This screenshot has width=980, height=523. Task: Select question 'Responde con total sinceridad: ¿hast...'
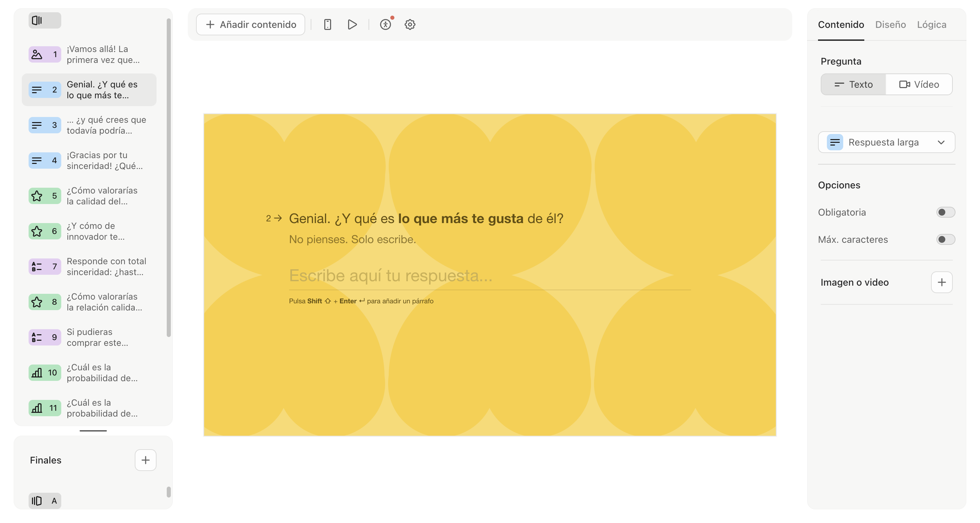click(x=89, y=267)
